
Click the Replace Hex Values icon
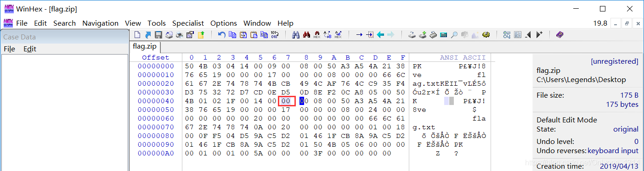338,34
